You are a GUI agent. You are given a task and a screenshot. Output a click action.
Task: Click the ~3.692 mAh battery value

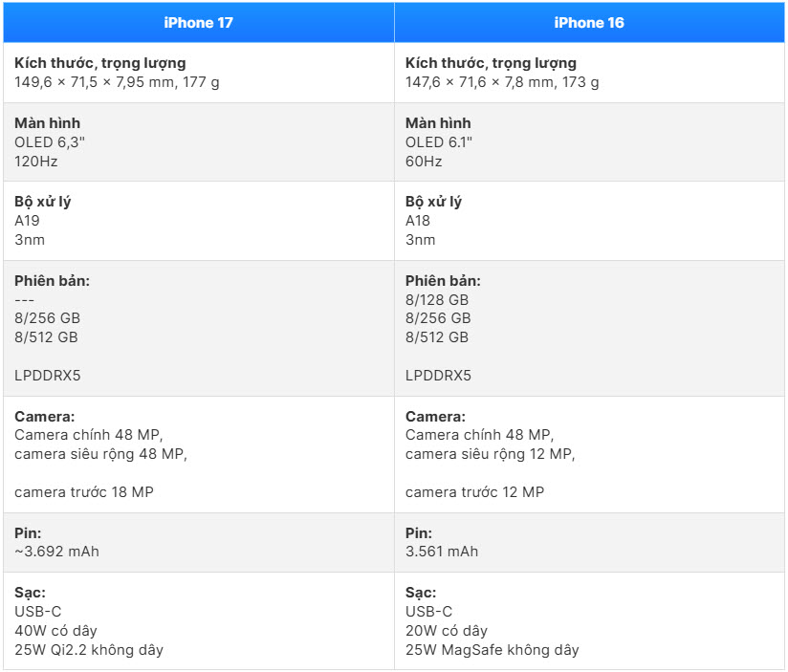tap(57, 552)
